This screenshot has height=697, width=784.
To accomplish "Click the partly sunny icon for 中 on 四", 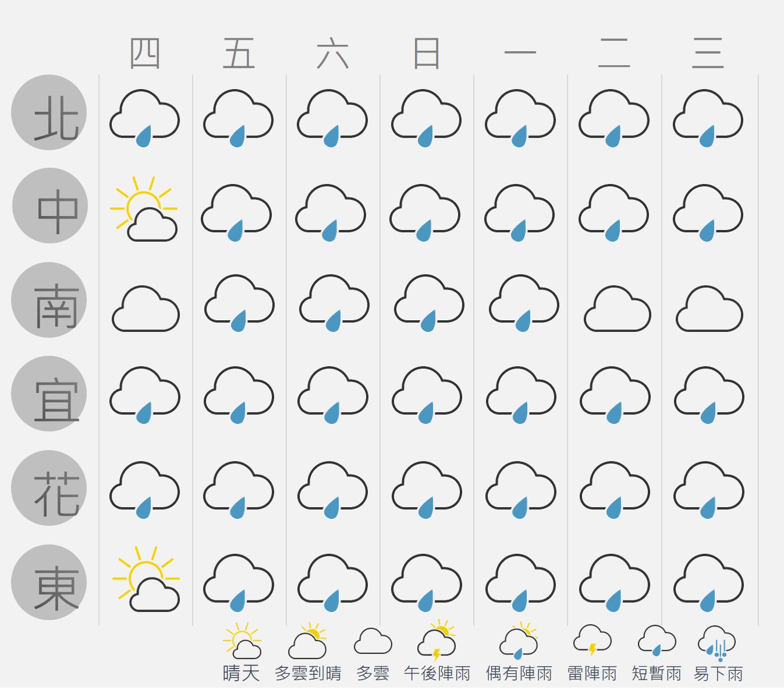I will pyautogui.click(x=144, y=209).
